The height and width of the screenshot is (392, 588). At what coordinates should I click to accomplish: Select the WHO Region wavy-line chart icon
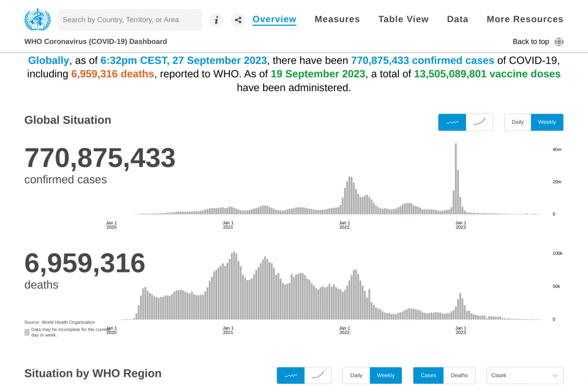point(291,375)
